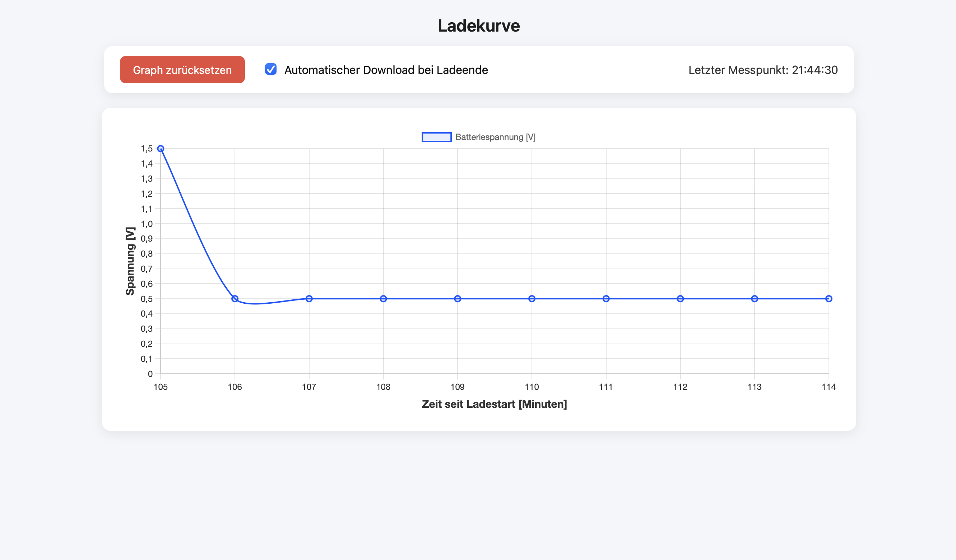This screenshot has height=560, width=956.
Task: Click the 1,0 label on voltage axis
Action: coord(147,224)
